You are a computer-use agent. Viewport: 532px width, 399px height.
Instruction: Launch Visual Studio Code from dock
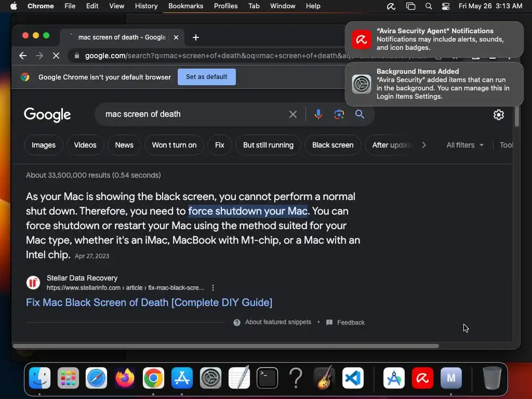[353, 378]
